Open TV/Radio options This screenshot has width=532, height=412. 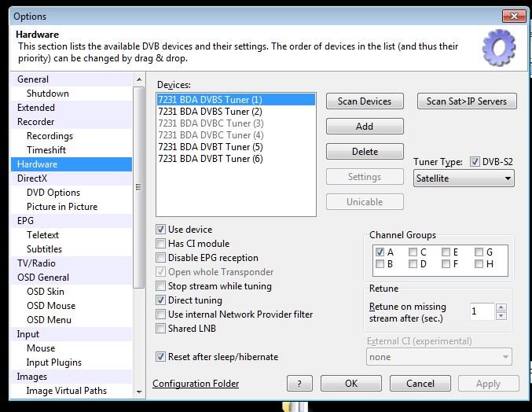[x=72, y=263]
